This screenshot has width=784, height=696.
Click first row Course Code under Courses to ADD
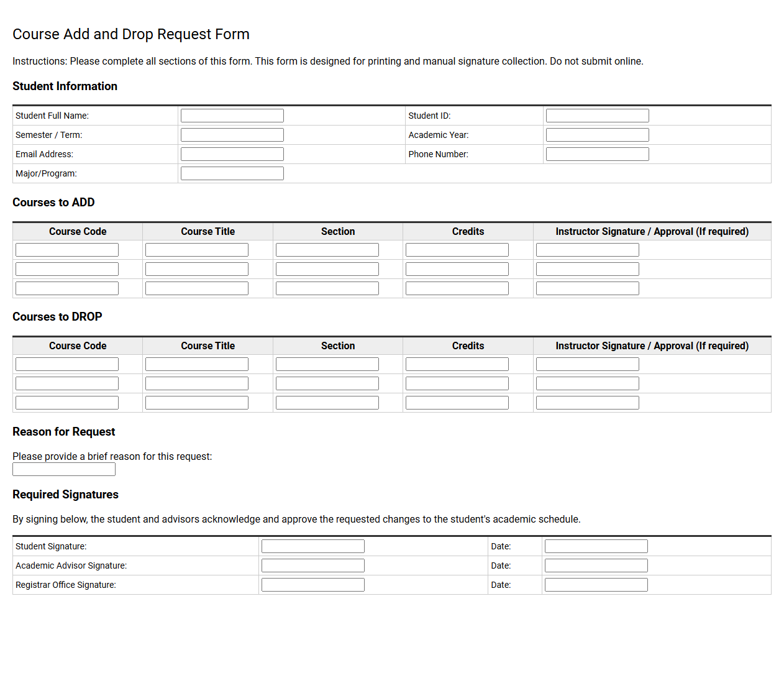(67, 250)
